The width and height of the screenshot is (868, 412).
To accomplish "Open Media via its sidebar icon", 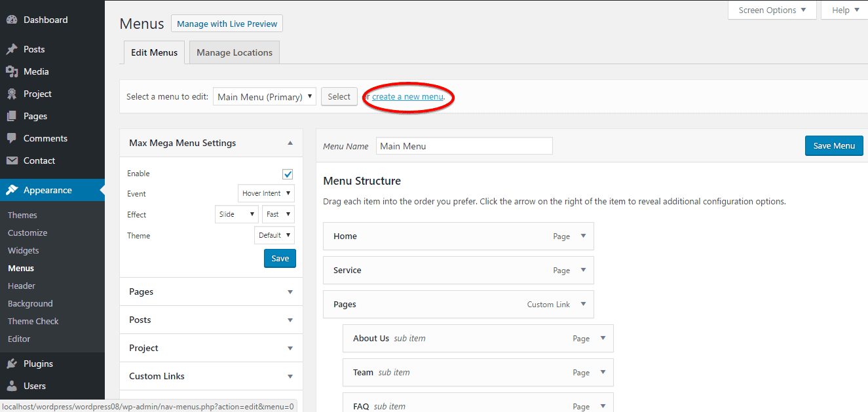I will [12, 72].
